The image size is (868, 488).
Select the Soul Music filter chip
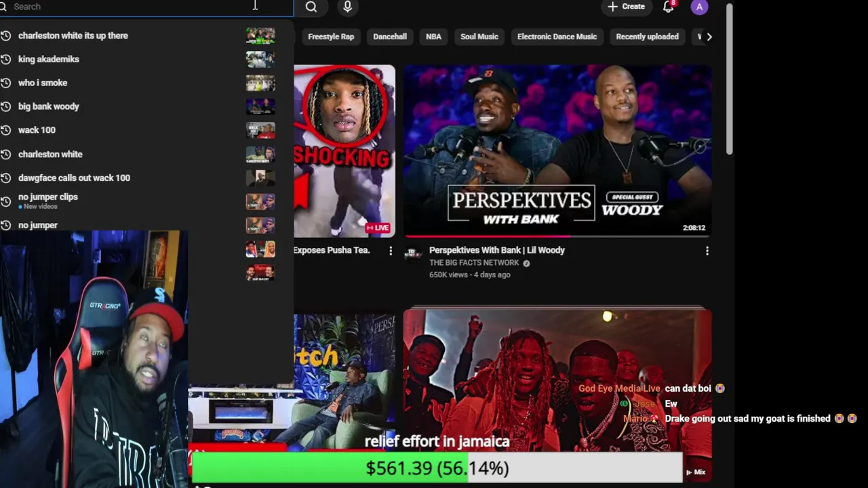pyautogui.click(x=479, y=37)
